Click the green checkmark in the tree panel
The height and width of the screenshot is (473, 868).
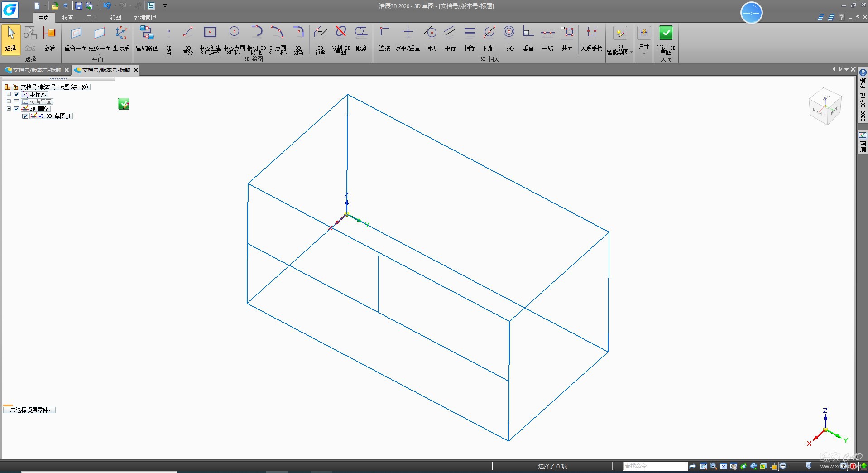(124, 104)
